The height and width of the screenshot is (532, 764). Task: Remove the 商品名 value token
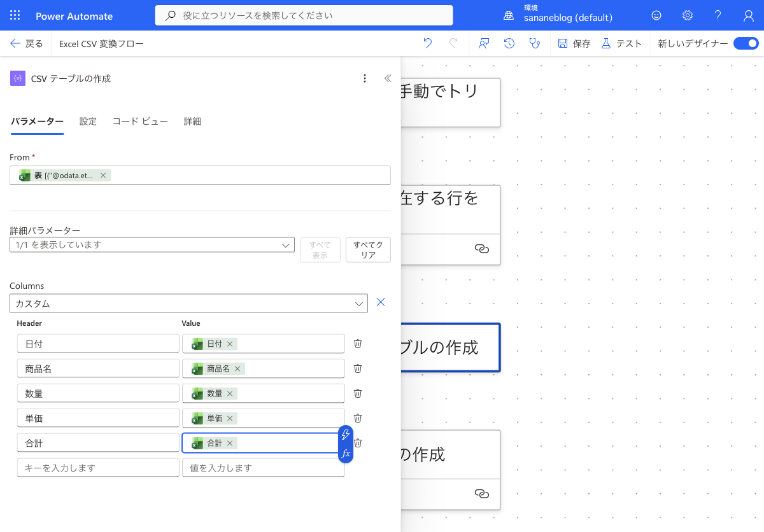tap(237, 368)
